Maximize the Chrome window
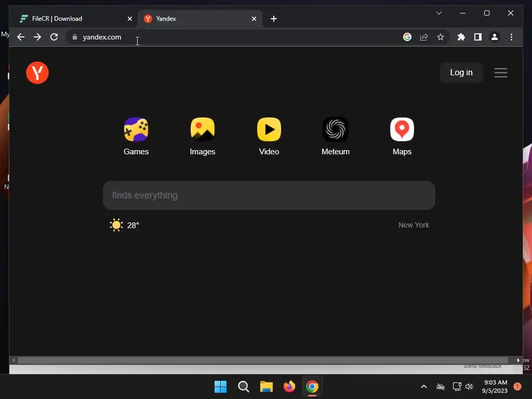 (x=486, y=13)
